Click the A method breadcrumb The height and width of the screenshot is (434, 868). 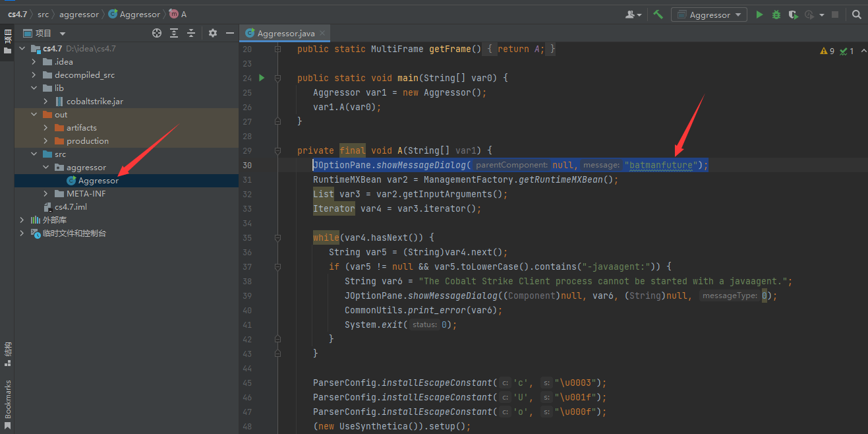pyautogui.click(x=178, y=14)
